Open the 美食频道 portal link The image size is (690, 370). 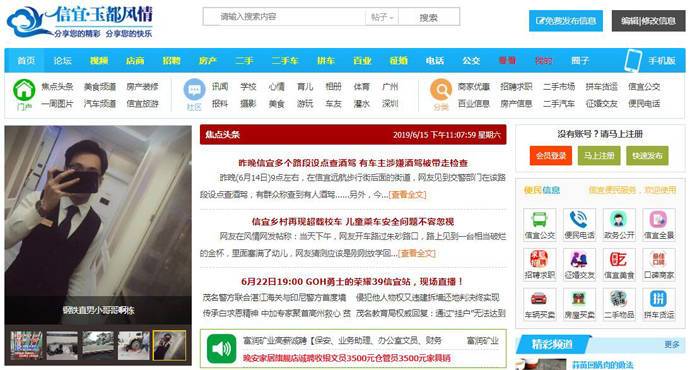(x=100, y=87)
